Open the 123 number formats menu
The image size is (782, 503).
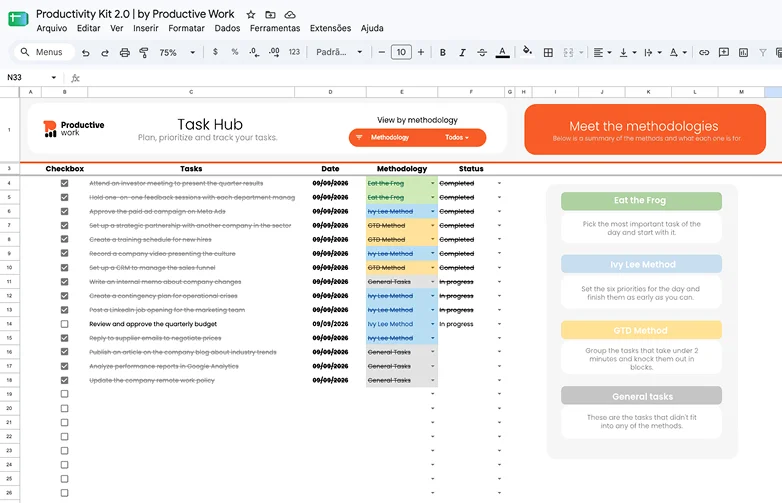pos(294,52)
